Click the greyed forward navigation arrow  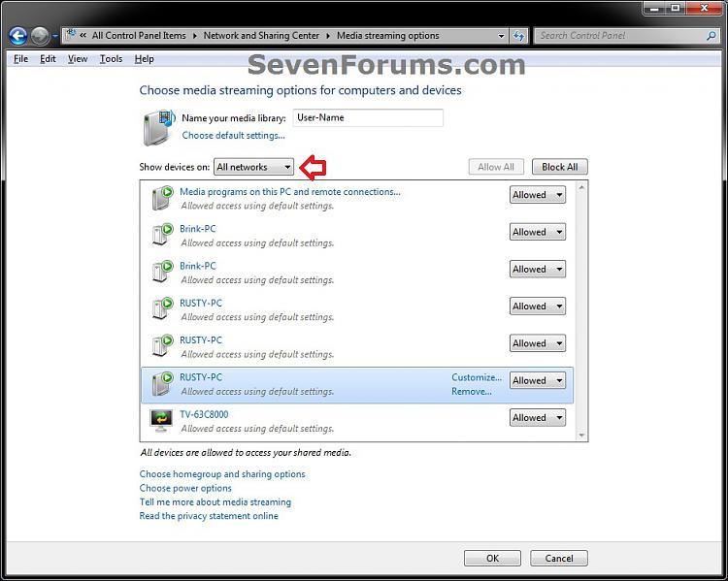(40, 36)
